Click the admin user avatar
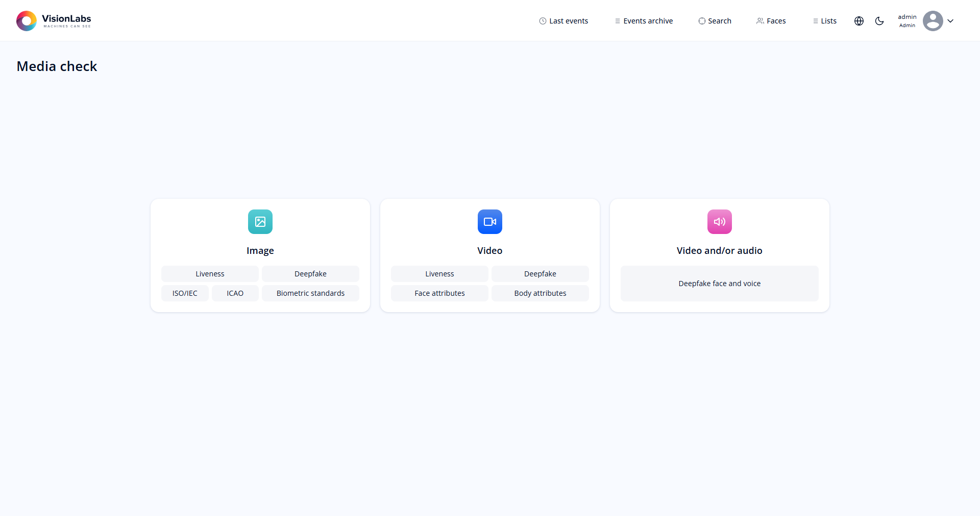Screen dimensions: 980x516 pos(933,21)
